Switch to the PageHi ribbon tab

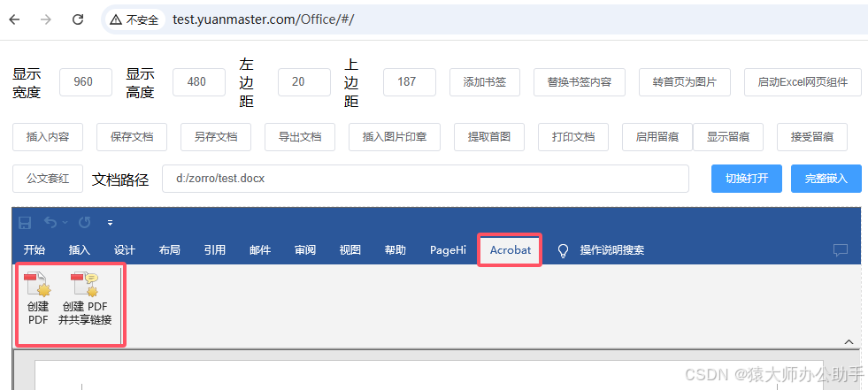coord(449,250)
